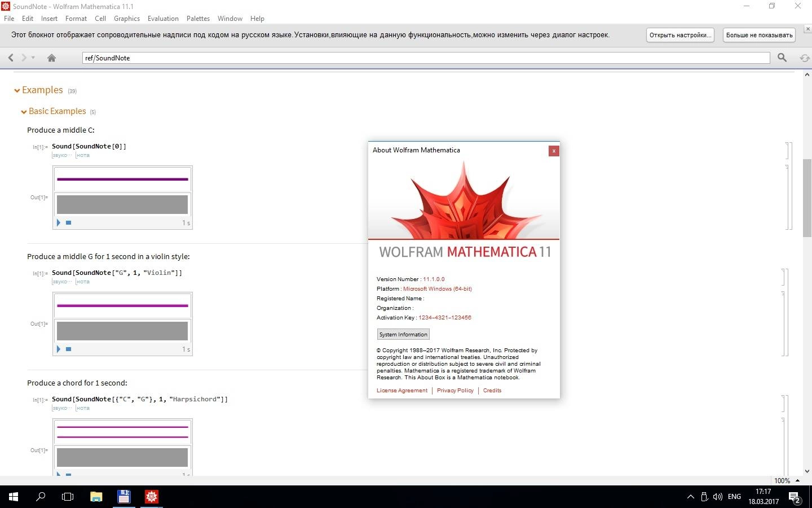Image resolution: width=812 pixels, height=508 pixels.
Task: Open the Evaluation menu
Action: (x=163, y=19)
